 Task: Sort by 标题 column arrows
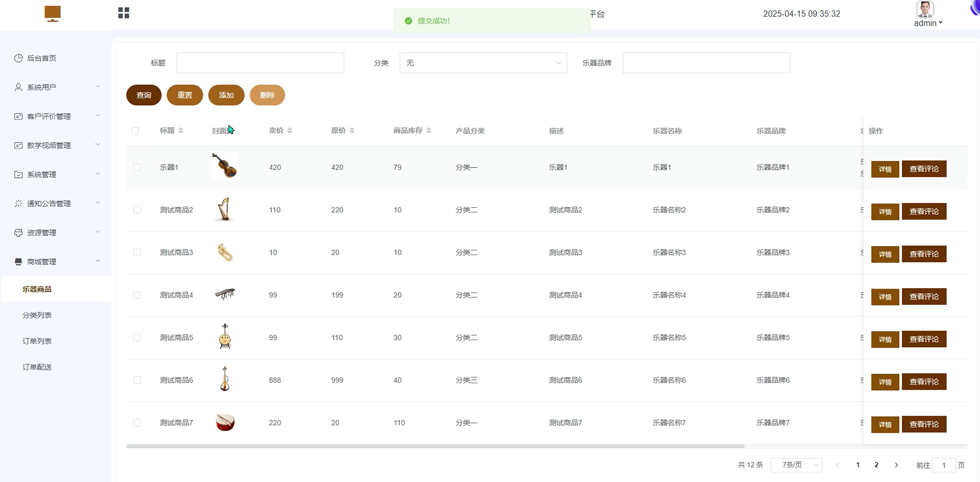(x=181, y=131)
